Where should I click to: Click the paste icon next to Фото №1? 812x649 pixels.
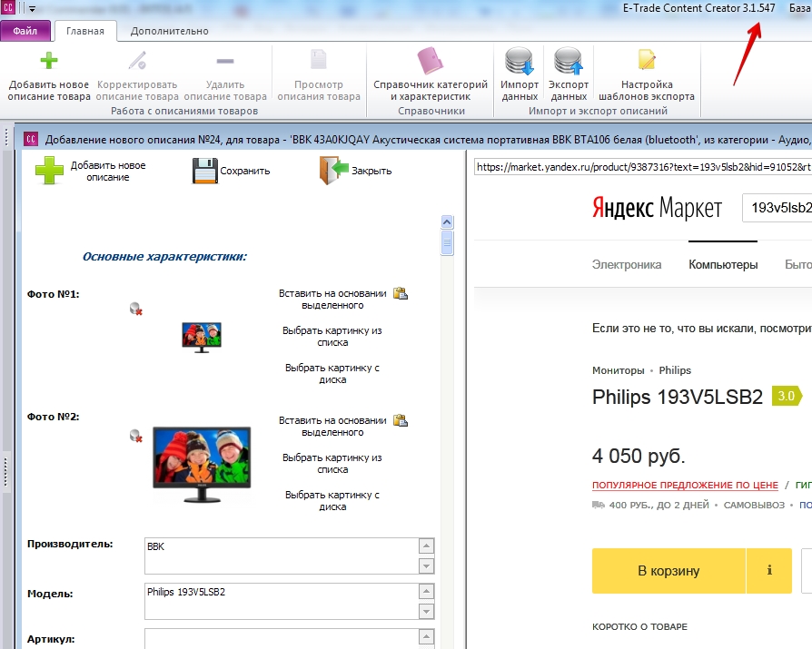click(x=401, y=293)
